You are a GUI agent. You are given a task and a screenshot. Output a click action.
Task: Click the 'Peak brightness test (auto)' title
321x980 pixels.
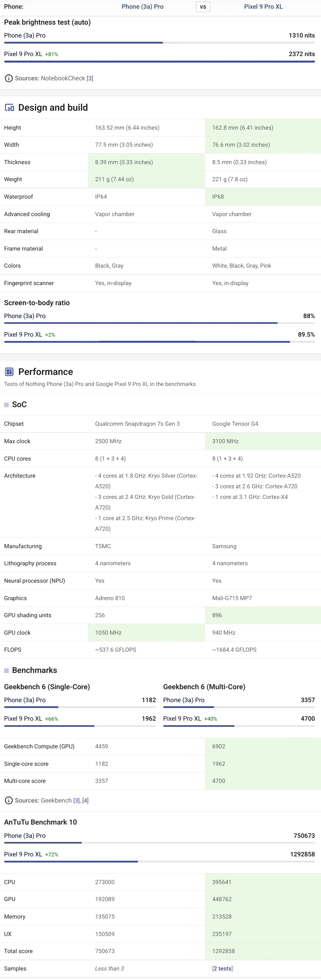(47, 22)
